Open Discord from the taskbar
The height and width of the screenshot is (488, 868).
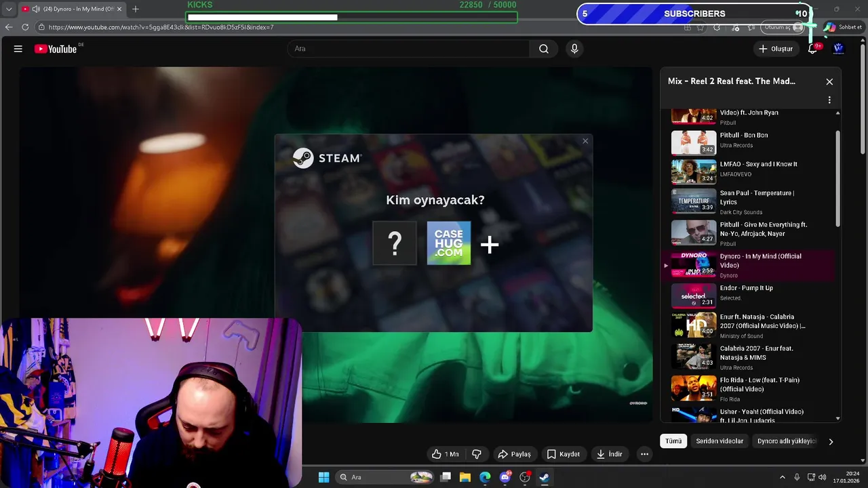(505, 477)
